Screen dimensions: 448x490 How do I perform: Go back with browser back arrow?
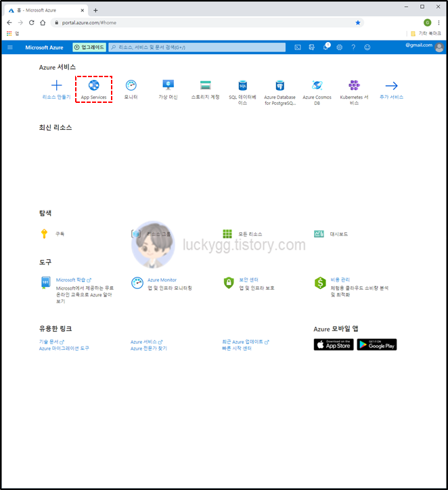(x=9, y=22)
